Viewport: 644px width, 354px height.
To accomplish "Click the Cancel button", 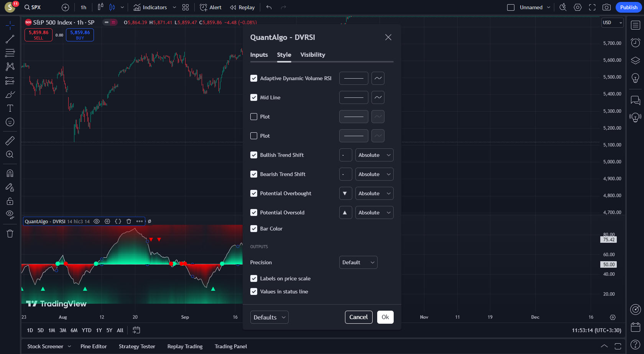I will tap(358, 317).
